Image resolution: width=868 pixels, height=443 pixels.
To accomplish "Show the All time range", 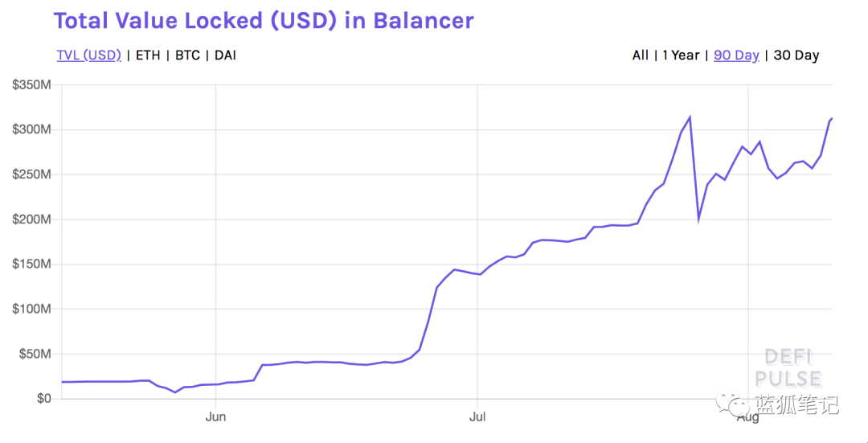I will [640, 55].
